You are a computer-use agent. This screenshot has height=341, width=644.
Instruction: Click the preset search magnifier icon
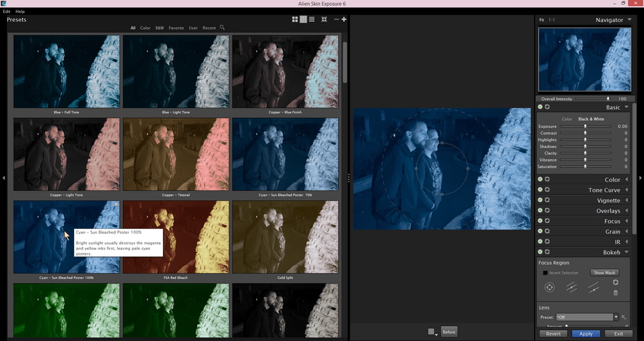coord(222,28)
